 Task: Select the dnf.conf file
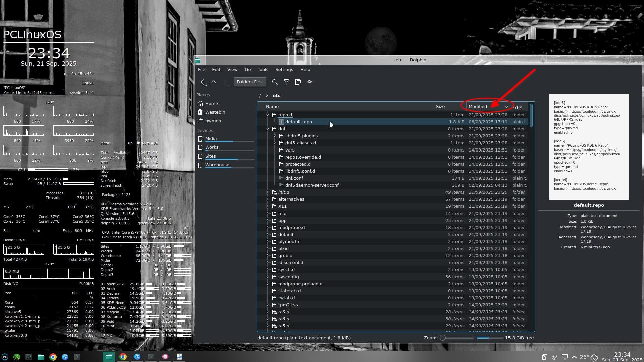294,178
